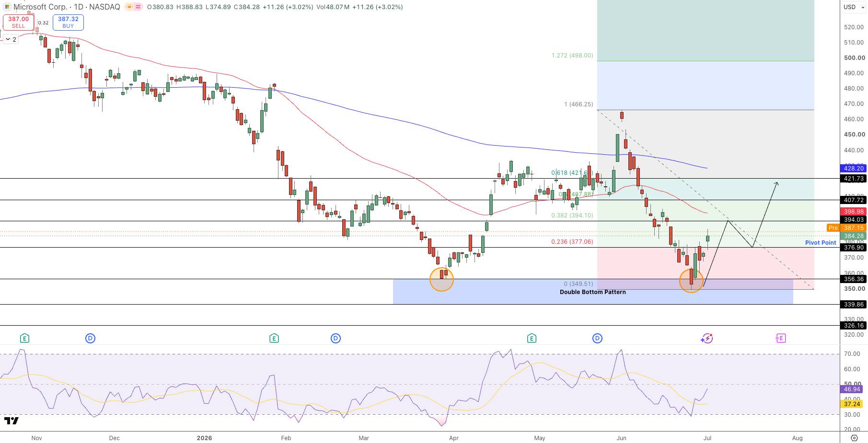Click the purple 46.94 RSI value label
868x443 pixels.
[x=852, y=389]
